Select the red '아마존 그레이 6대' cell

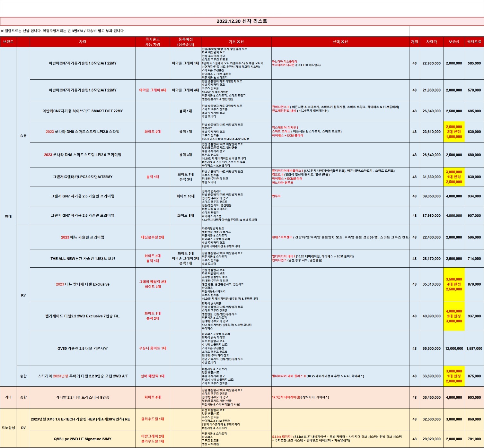click(x=153, y=90)
